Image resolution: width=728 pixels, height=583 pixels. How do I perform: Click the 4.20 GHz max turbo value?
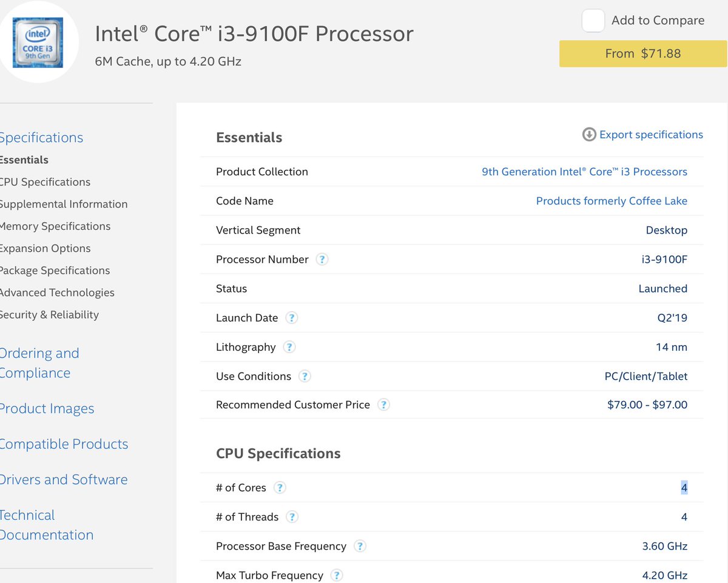pyautogui.click(x=665, y=575)
